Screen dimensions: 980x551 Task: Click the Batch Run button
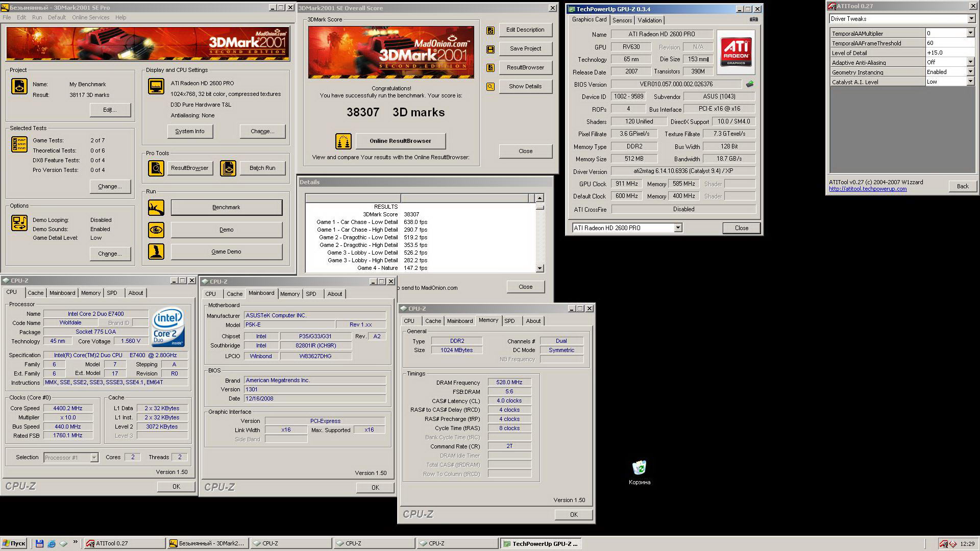pos(262,168)
